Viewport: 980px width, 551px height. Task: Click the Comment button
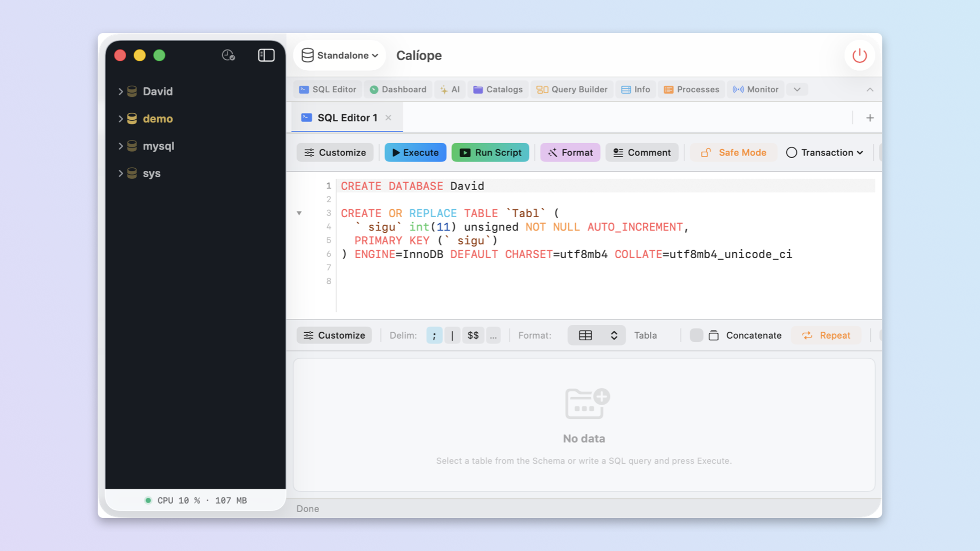click(x=642, y=153)
